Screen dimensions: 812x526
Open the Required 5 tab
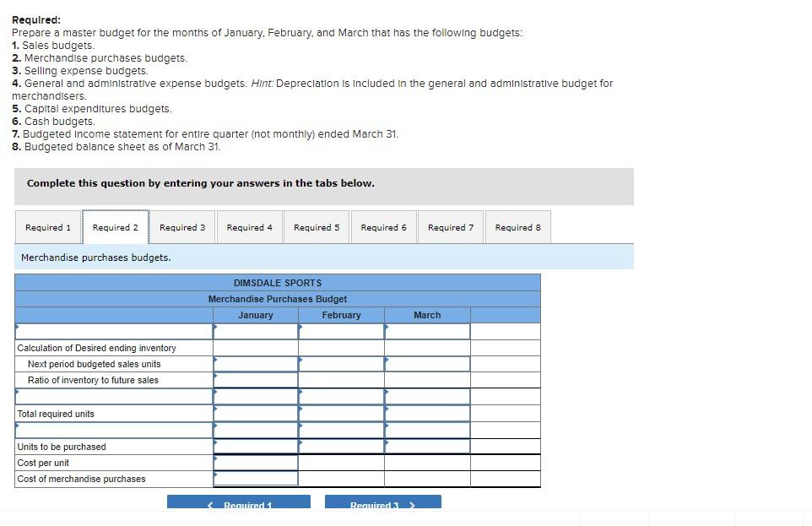pos(317,227)
